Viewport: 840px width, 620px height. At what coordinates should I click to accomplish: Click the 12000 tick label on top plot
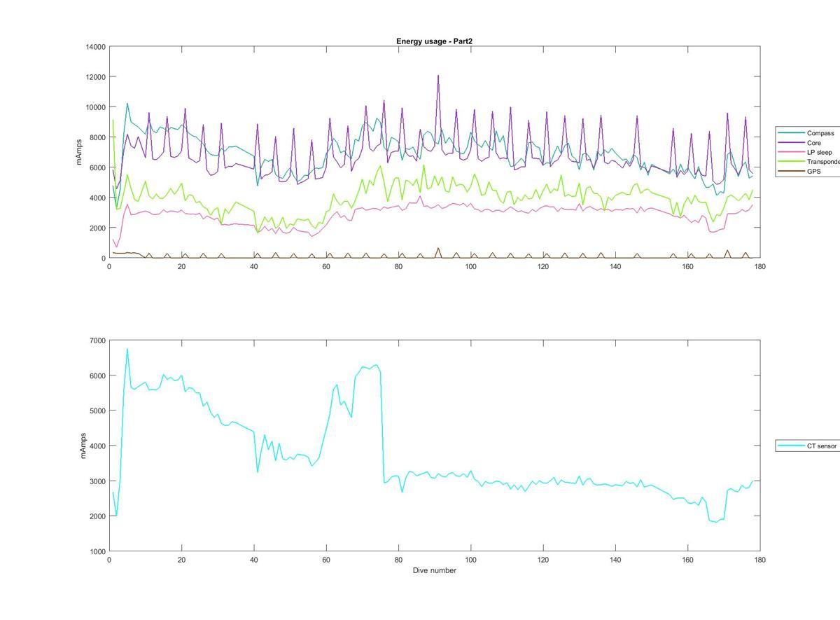pos(96,77)
